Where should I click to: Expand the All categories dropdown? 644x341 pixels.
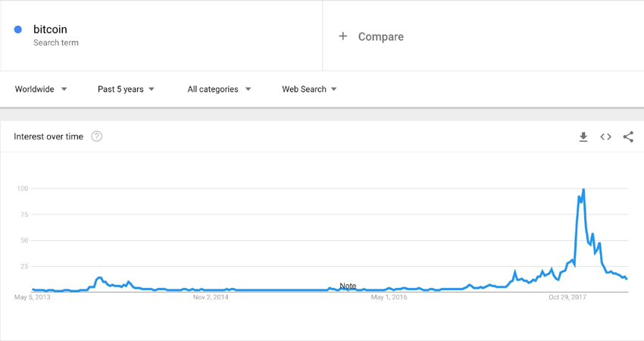point(219,89)
